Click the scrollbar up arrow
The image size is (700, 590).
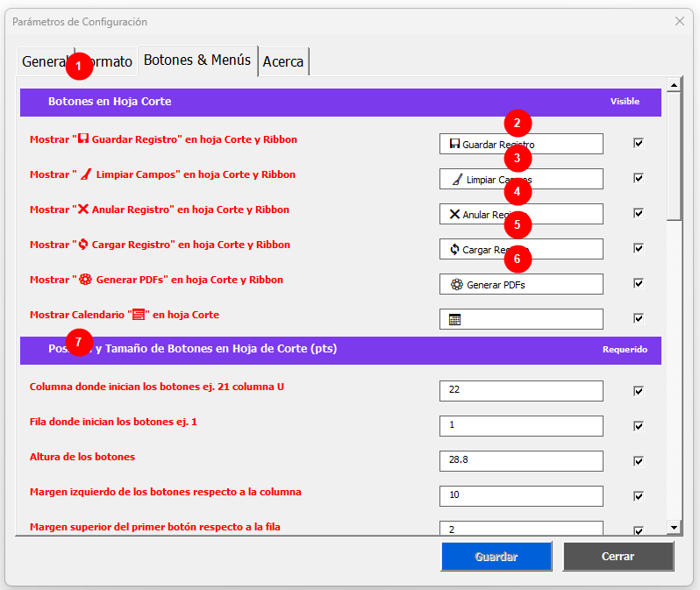click(x=674, y=84)
